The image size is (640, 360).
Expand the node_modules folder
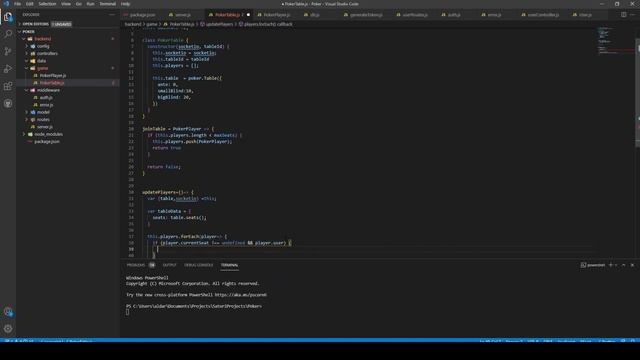[48, 134]
